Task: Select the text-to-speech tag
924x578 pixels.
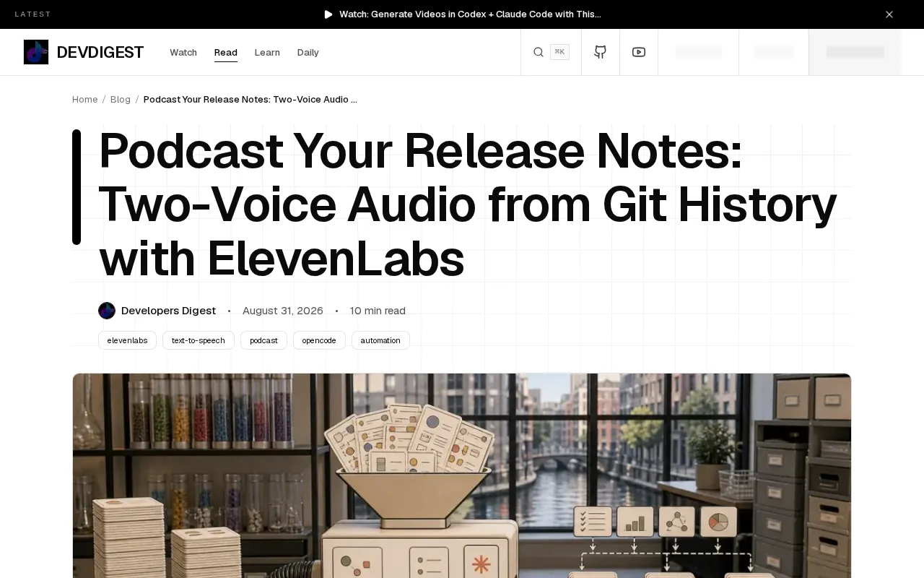Action: (199, 340)
